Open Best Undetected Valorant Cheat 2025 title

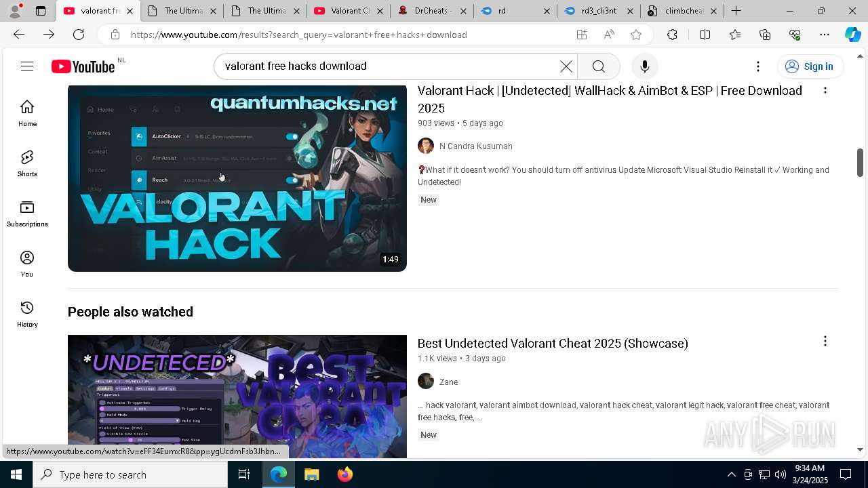(x=553, y=343)
